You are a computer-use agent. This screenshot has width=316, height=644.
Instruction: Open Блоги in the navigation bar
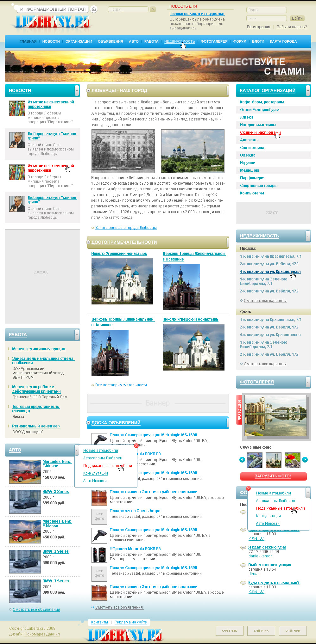coord(258,41)
